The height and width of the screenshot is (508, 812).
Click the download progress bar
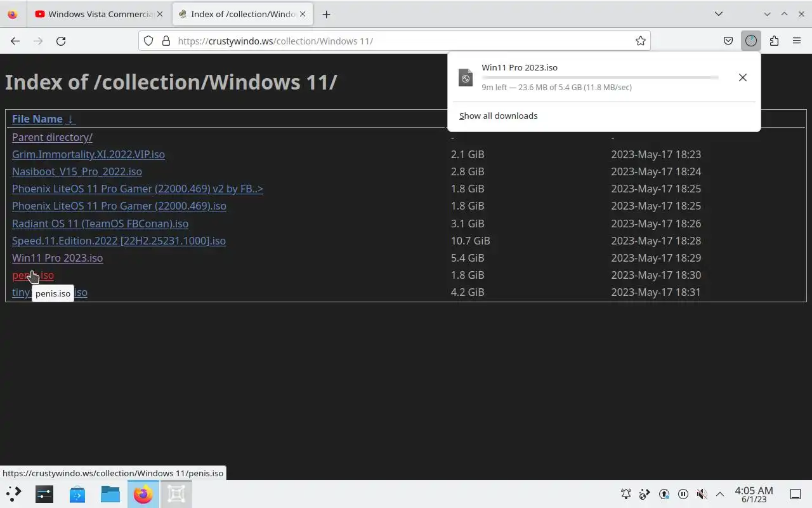(600, 77)
